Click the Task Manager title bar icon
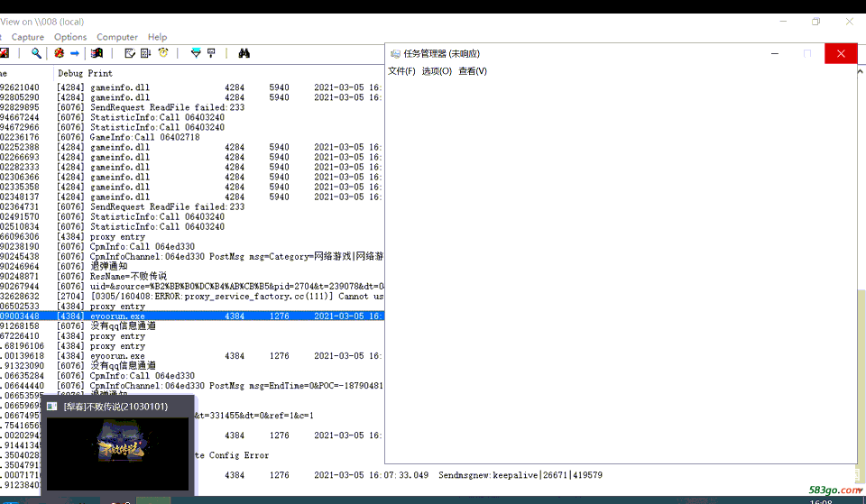 coord(395,53)
